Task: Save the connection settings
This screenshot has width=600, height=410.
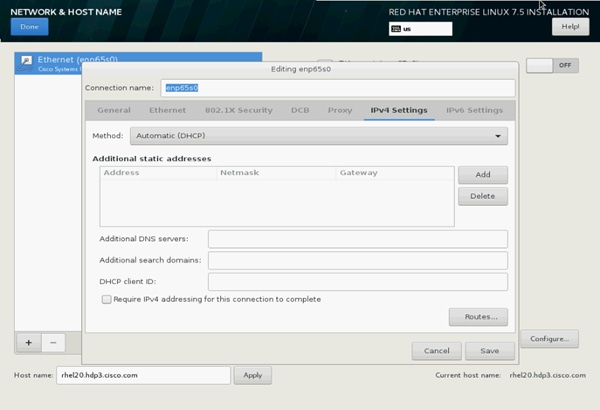Action: click(490, 351)
